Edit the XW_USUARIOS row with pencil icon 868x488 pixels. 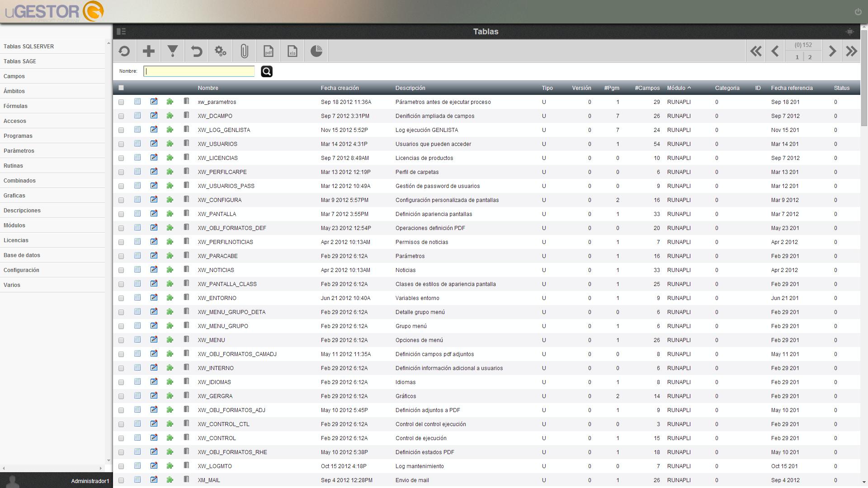154,144
